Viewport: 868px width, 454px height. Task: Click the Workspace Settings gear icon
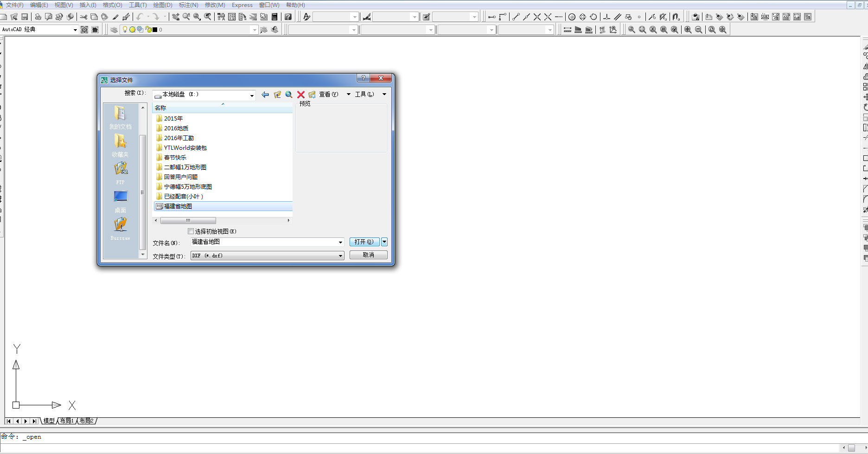(x=84, y=30)
